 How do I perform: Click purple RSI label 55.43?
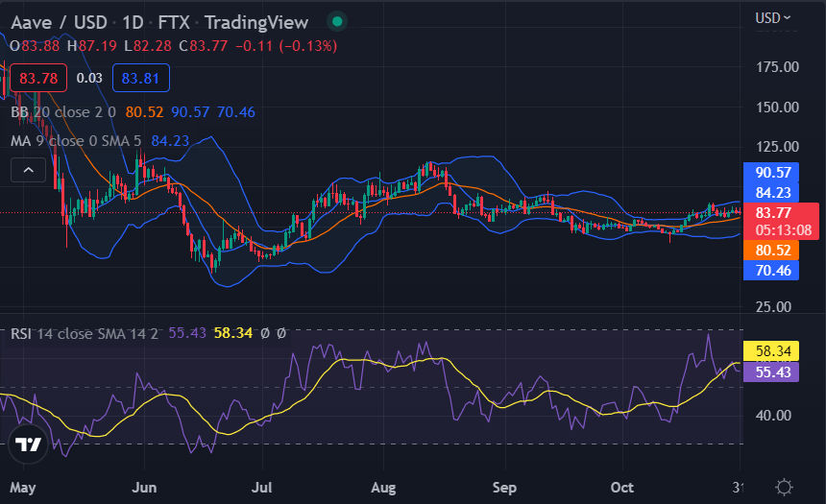pos(771,372)
